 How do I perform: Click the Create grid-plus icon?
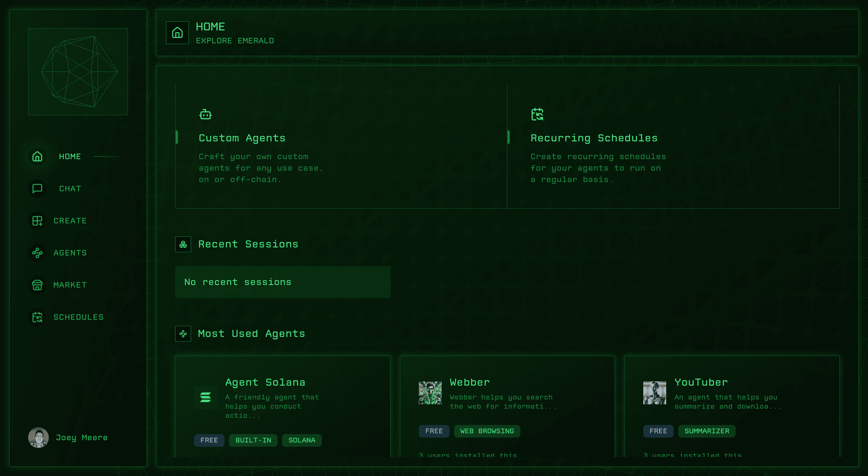click(37, 221)
